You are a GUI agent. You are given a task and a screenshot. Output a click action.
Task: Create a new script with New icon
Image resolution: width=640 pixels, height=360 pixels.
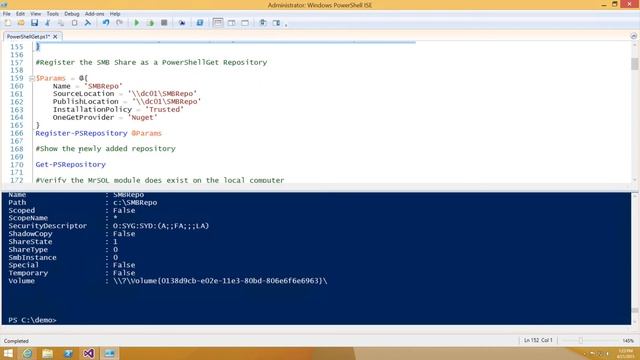[x=8, y=23]
